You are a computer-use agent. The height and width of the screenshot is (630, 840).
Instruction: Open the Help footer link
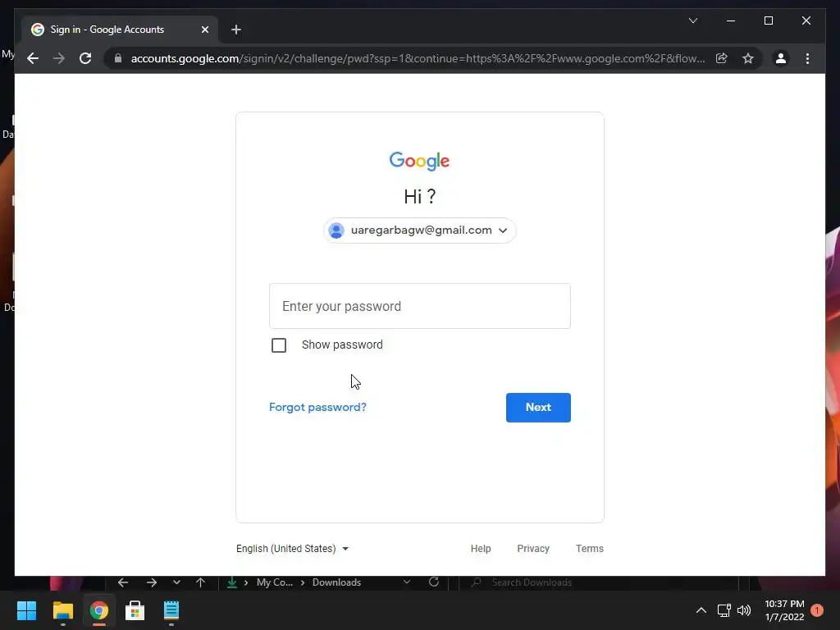(481, 549)
